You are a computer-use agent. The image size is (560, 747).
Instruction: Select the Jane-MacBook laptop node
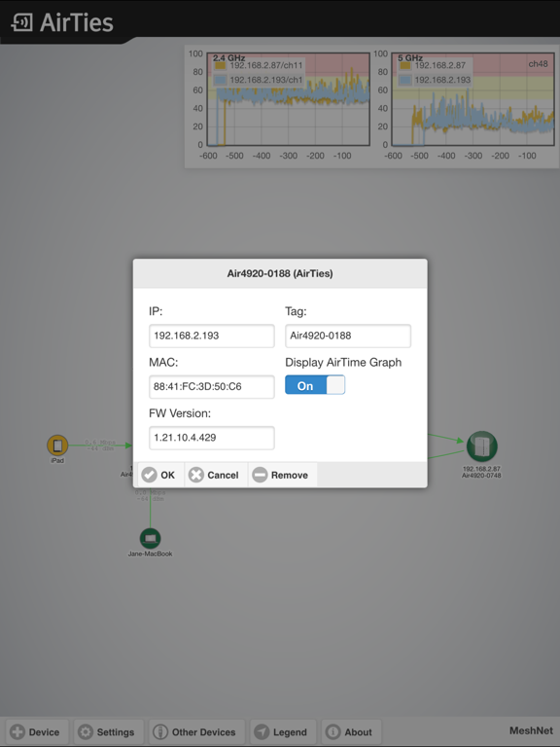click(150, 538)
